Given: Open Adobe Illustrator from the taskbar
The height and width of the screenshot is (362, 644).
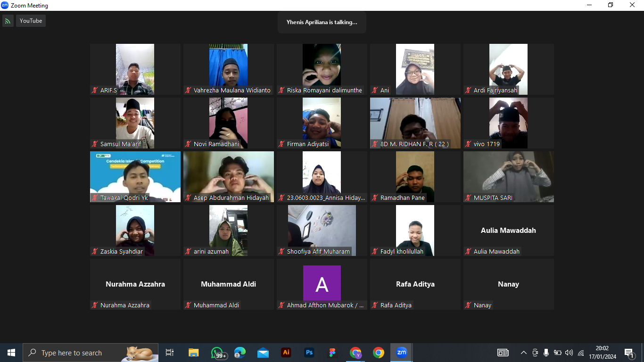Looking at the screenshot, I should click(x=286, y=353).
